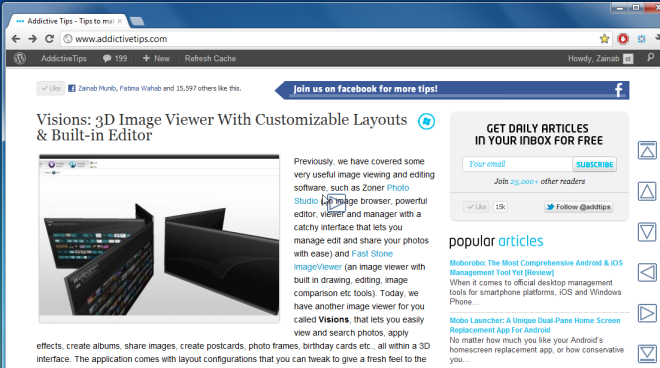
Task: Open the WordPress logo menu
Action: 20,59
